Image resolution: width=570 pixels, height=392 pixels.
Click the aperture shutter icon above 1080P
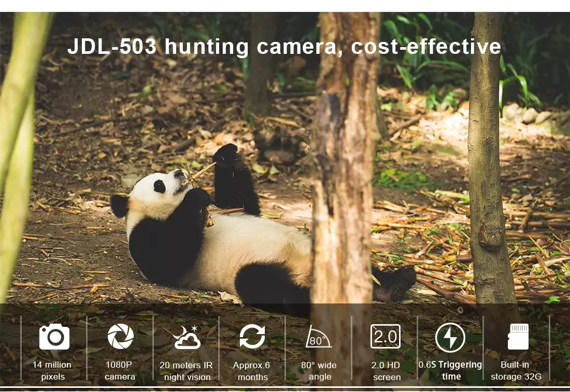click(x=120, y=337)
